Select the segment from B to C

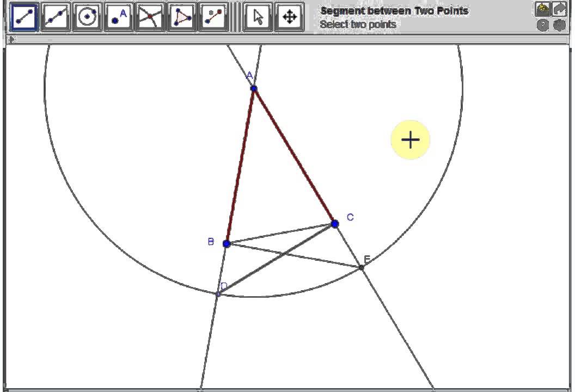tap(280, 234)
